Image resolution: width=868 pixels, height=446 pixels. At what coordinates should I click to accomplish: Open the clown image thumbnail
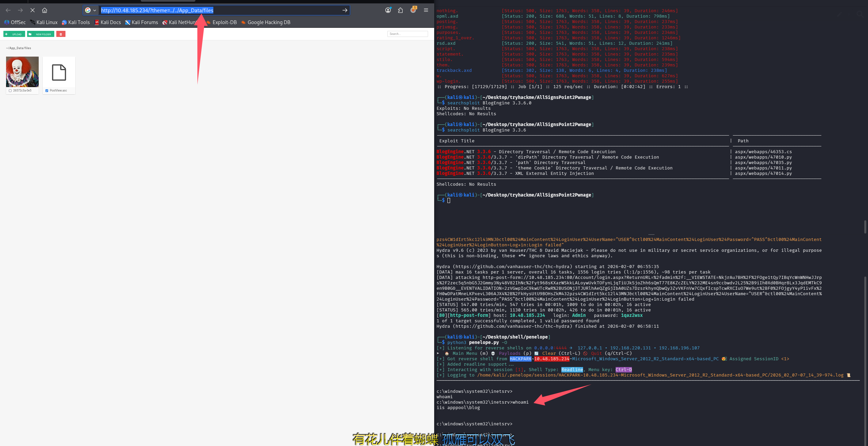(x=22, y=72)
